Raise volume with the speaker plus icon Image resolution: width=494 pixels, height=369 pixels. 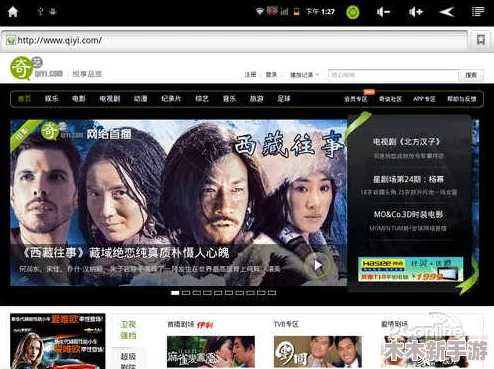(x=416, y=12)
